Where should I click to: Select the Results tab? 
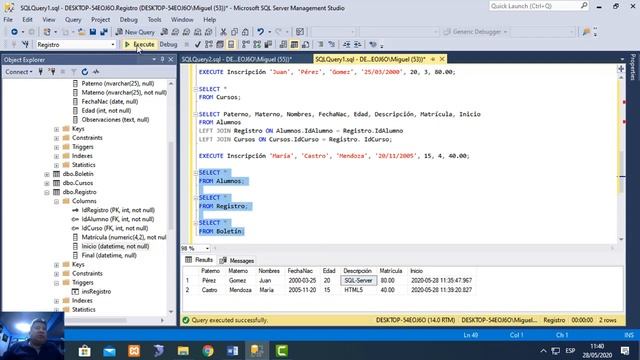coord(199,260)
